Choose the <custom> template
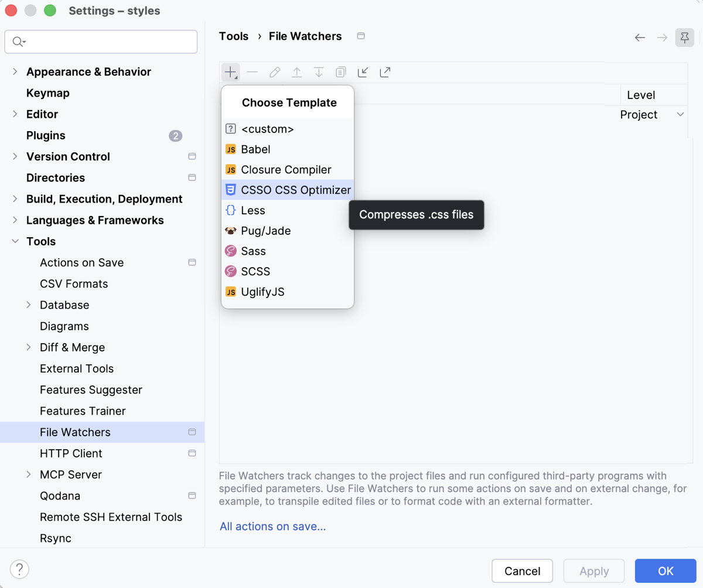Image resolution: width=703 pixels, height=588 pixels. click(288, 129)
